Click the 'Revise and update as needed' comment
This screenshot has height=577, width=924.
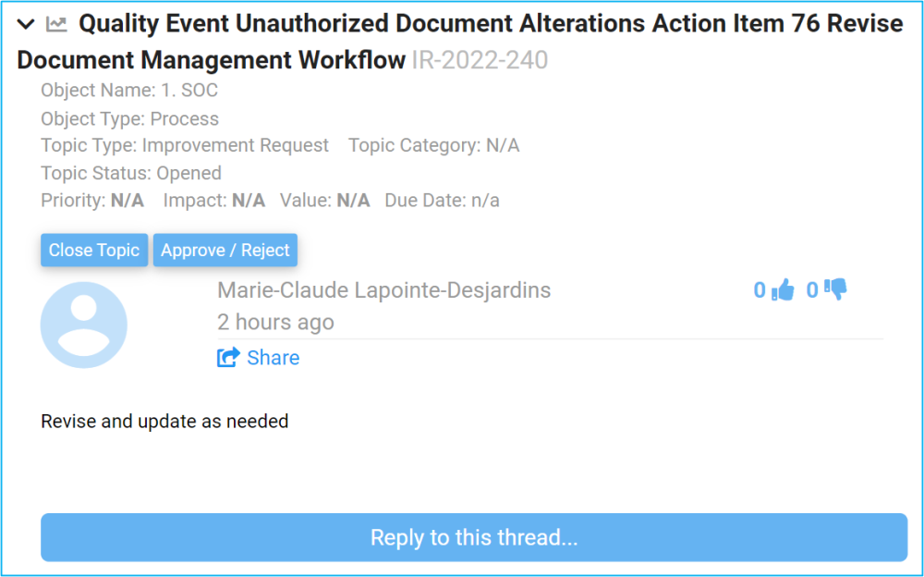164,422
